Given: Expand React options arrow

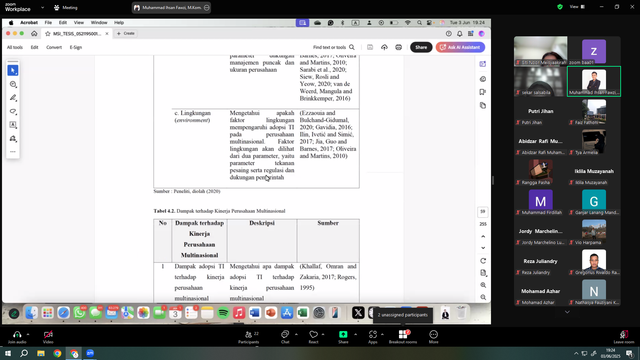Looking at the screenshot, I should 323,334.
